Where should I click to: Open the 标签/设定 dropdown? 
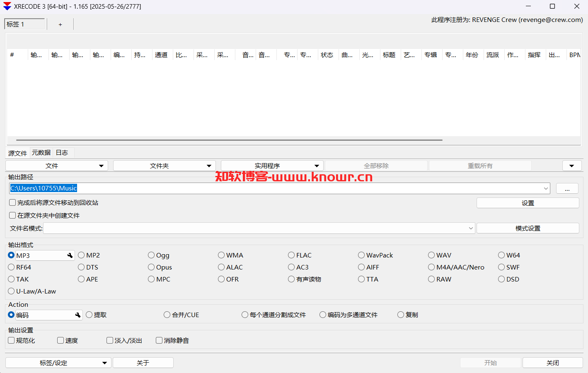(x=58, y=363)
